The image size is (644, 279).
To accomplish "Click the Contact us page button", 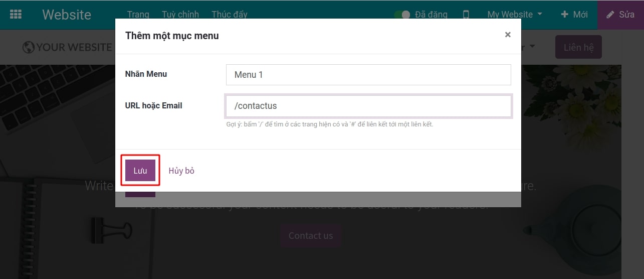I will tap(311, 236).
